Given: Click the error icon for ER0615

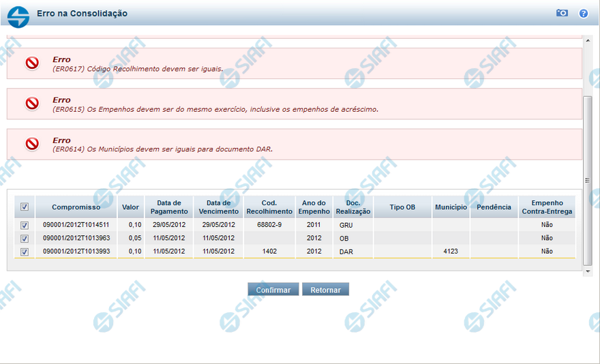Looking at the screenshot, I should point(32,104).
